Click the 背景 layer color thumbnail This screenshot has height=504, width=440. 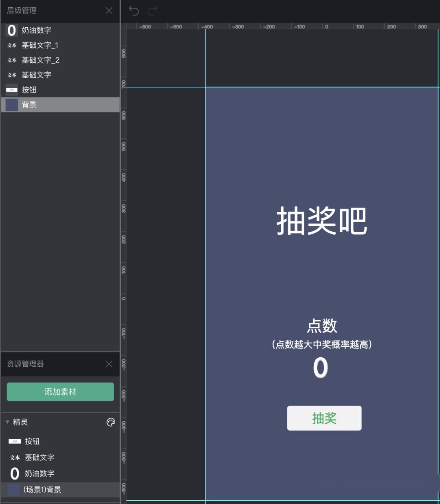(x=12, y=105)
